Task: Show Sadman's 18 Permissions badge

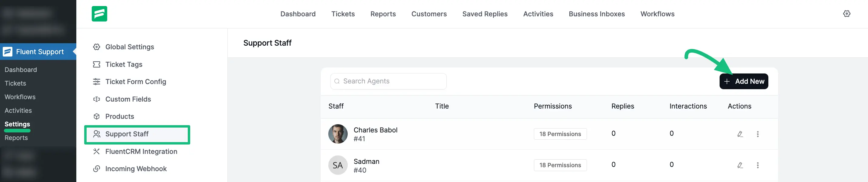Action: point(560,165)
